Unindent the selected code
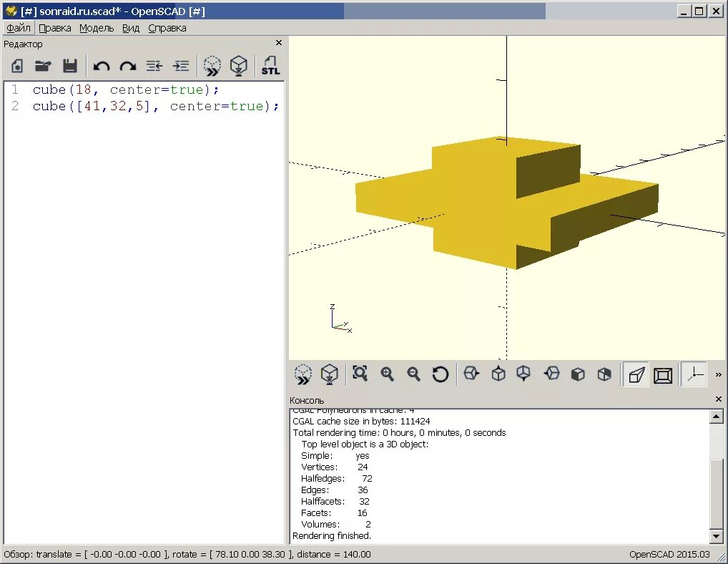This screenshot has width=728, height=564. (x=154, y=66)
